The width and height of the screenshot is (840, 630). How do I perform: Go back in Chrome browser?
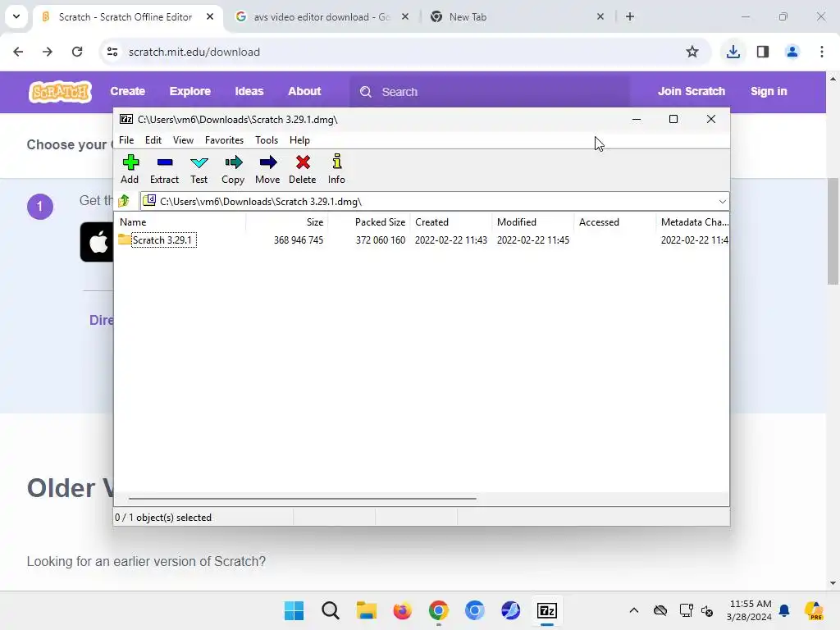pos(18,52)
